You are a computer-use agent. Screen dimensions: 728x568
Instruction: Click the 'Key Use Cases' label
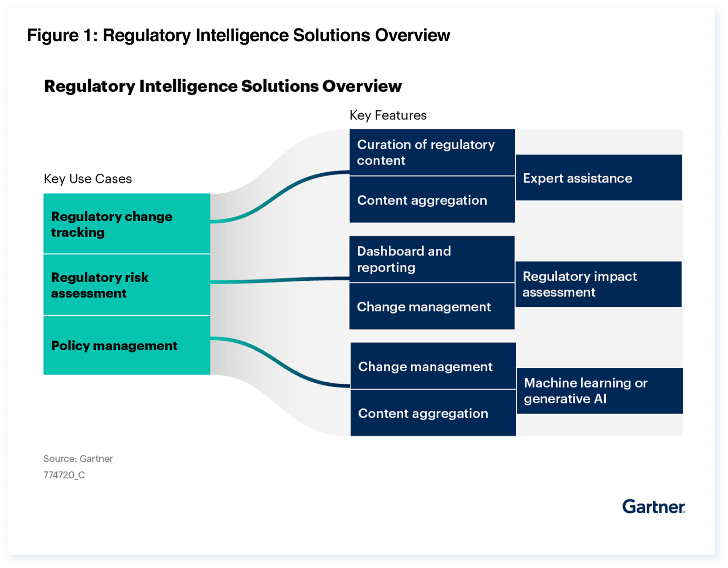[x=88, y=179]
